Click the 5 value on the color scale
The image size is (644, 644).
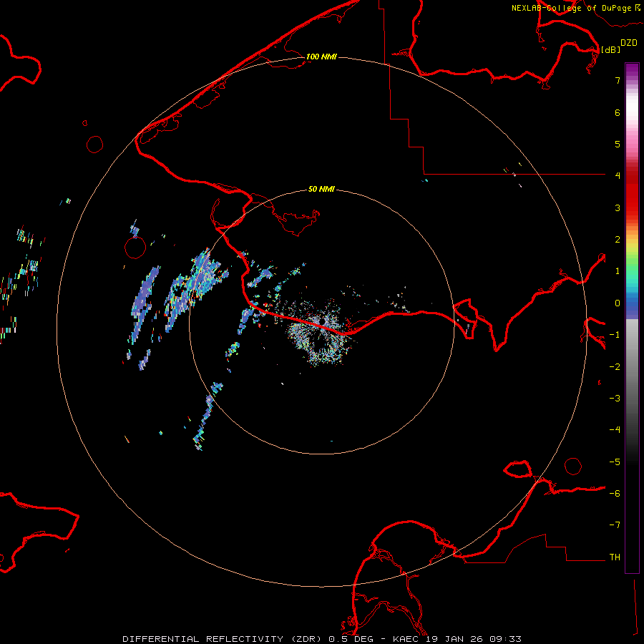(618, 144)
